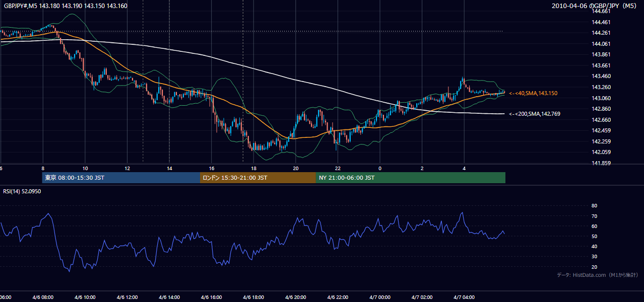This screenshot has height=302, width=644.
Task: Click hour label 22 on price chart time axis
Action: coord(338,169)
